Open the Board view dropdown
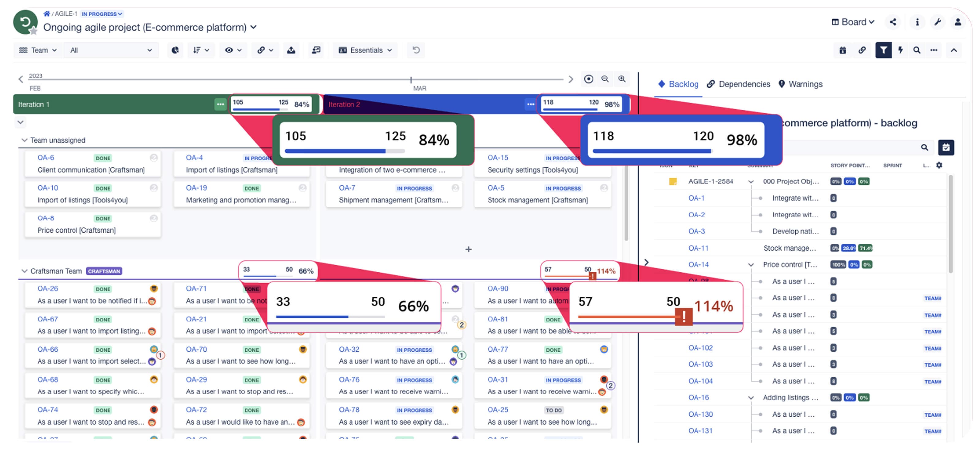Screen dimensions: 980x450 [x=853, y=22]
